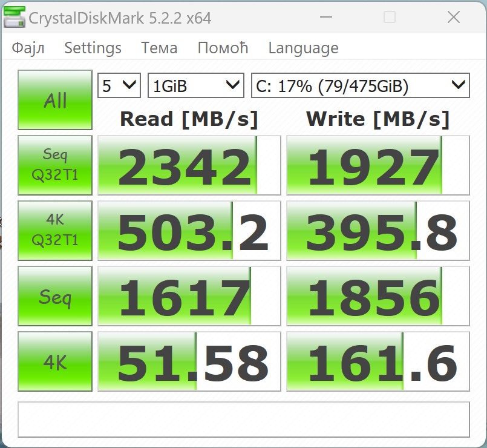
Task: Open the Settings menu
Action: 93,48
